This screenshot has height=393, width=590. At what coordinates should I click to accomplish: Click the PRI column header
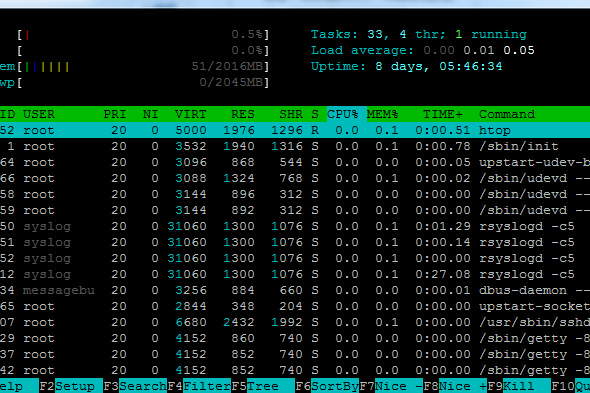coord(115,114)
